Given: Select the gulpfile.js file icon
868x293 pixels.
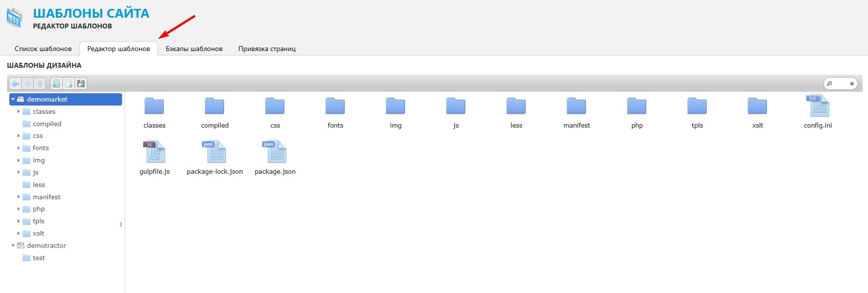Looking at the screenshot, I should pyautogui.click(x=154, y=152).
